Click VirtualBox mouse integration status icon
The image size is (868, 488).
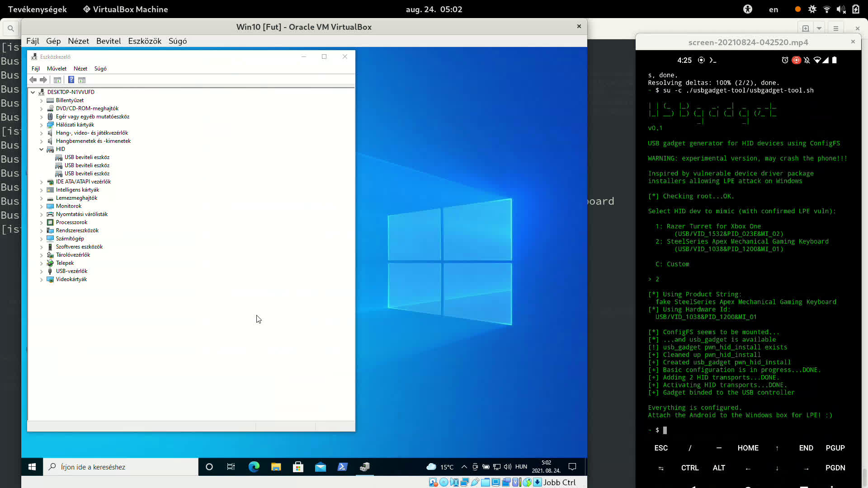pyautogui.click(x=527, y=482)
